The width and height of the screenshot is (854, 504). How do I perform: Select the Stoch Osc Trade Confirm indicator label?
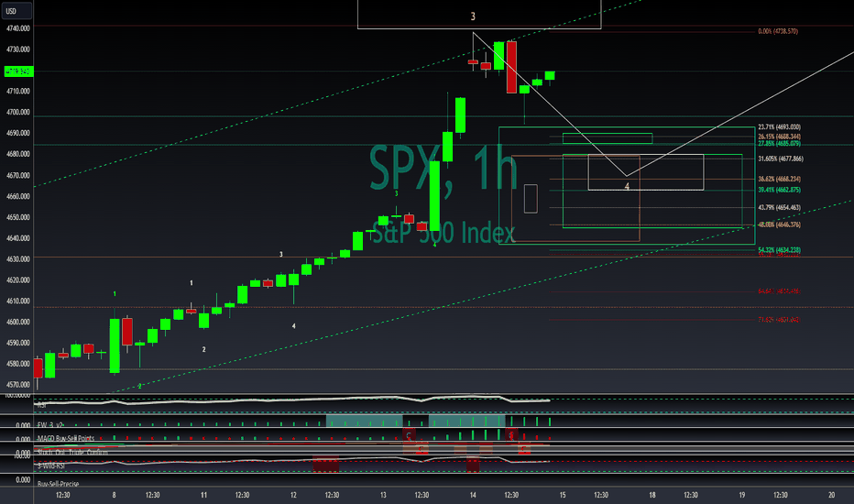[x=72, y=453]
